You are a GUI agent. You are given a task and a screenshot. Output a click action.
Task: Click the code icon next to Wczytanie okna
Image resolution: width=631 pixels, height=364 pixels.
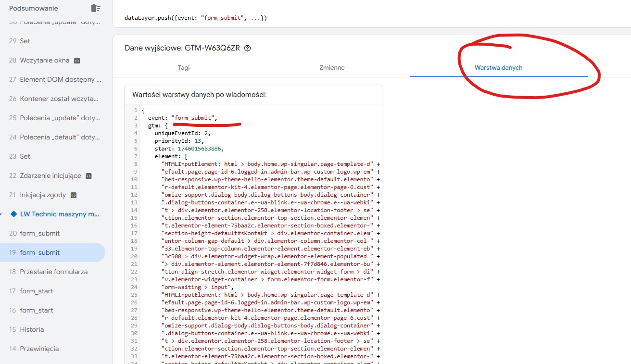tap(77, 61)
